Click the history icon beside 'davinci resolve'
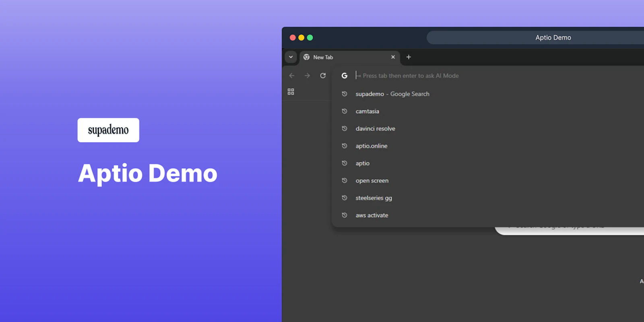 [x=345, y=128]
